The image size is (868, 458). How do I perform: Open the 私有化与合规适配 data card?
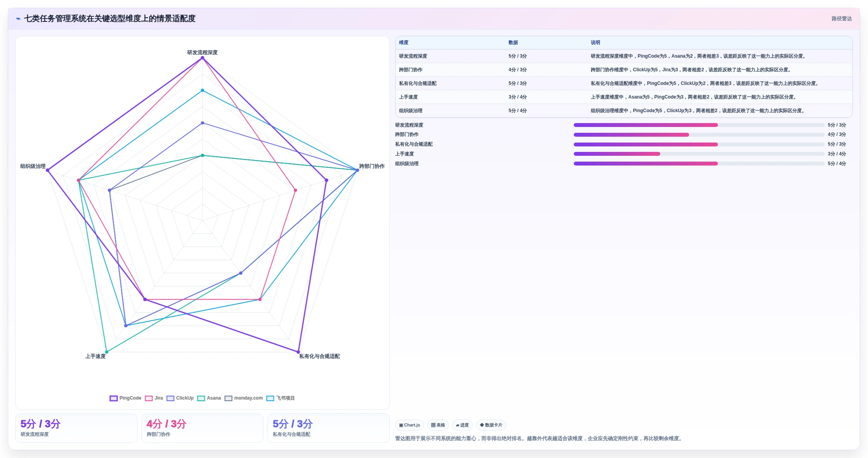[329, 428]
